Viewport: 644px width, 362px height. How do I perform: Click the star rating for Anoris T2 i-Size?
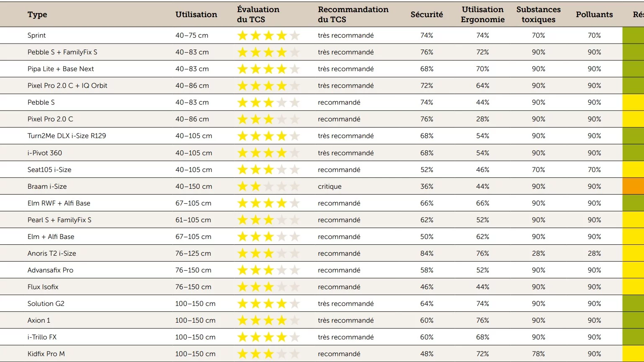click(x=268, y=253)
